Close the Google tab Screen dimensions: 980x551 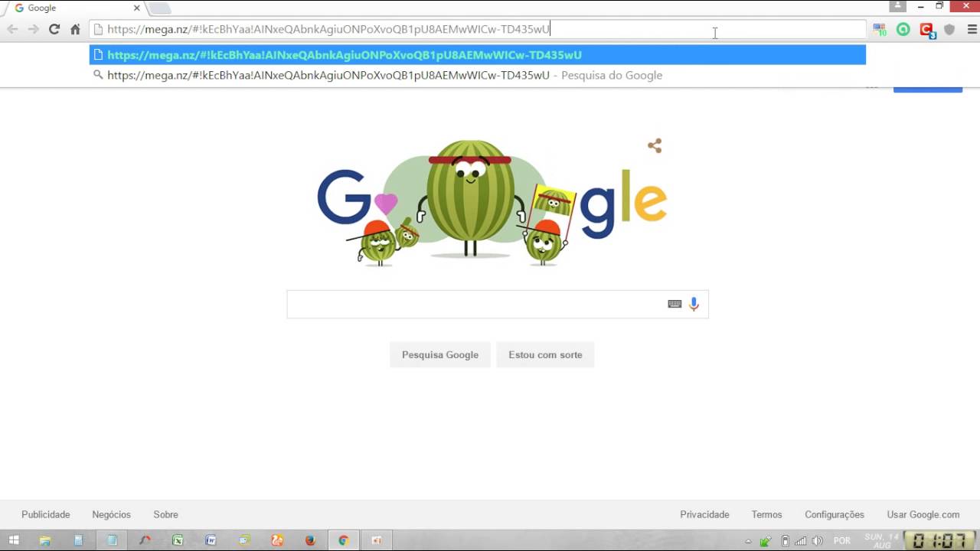click(137, 8)
